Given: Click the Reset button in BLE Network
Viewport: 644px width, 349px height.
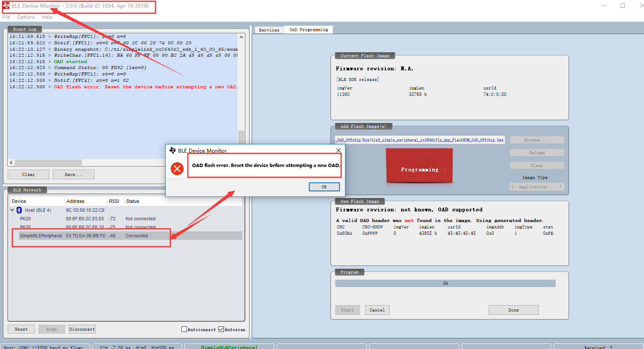Looking at the screenshot, I should pyautogui.click(x=21, y=329).
